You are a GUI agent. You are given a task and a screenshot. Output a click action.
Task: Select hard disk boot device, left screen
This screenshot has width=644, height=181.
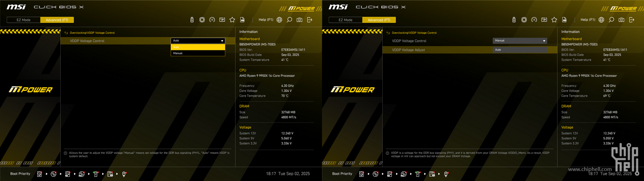pos(39,174)
